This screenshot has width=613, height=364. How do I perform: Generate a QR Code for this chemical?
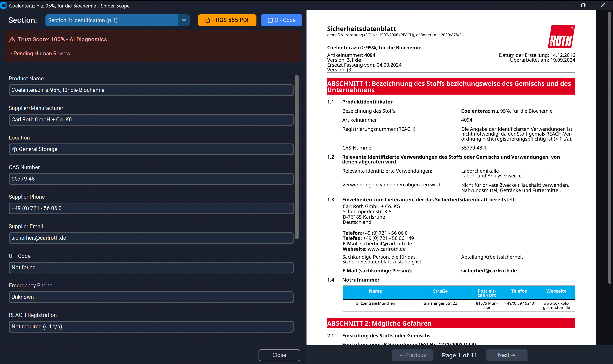tap(281, 20)
